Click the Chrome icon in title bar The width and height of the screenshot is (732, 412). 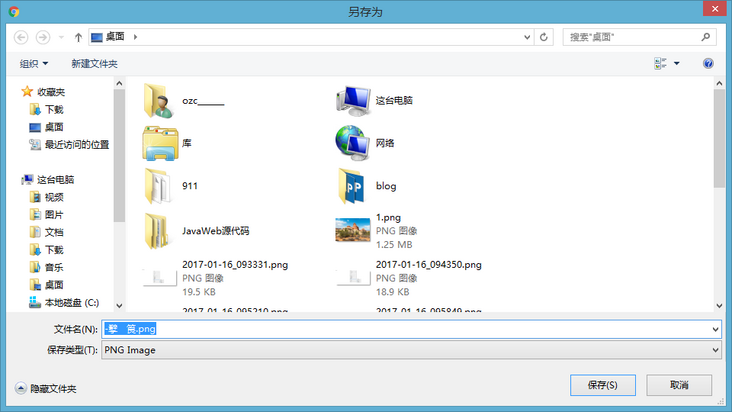(x=14, y=12)
